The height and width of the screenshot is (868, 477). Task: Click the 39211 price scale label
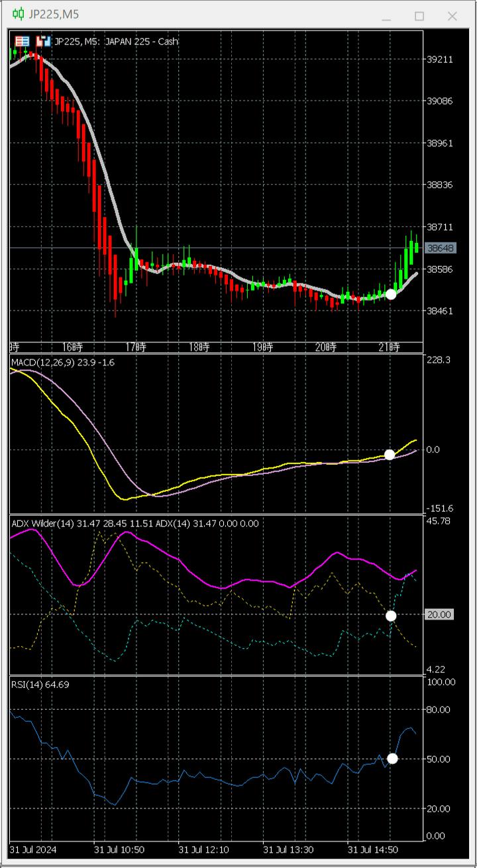tap(440, 59)
